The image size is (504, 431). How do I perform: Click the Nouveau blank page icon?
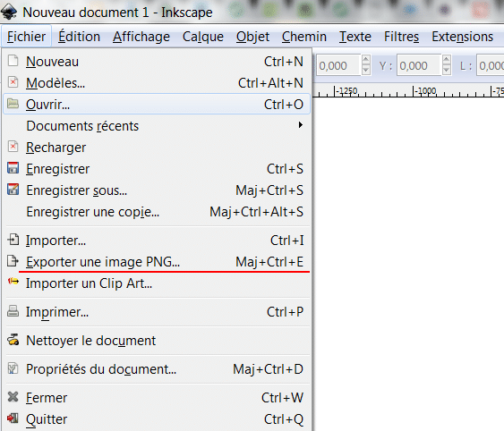13,61
